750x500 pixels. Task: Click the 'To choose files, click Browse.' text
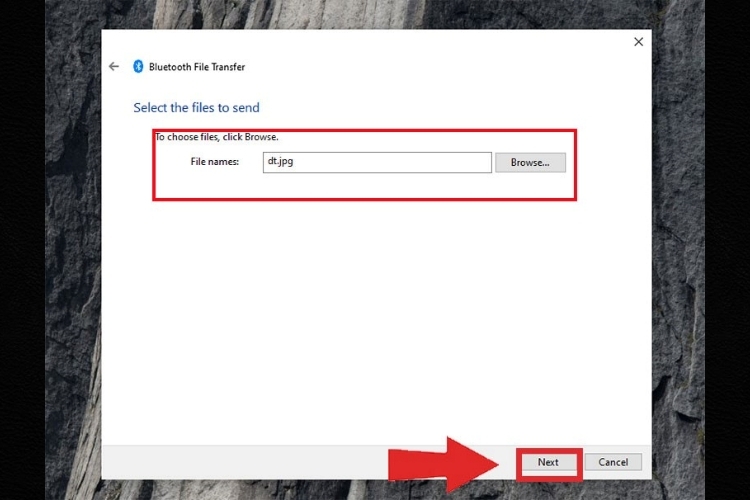[217, 137]
